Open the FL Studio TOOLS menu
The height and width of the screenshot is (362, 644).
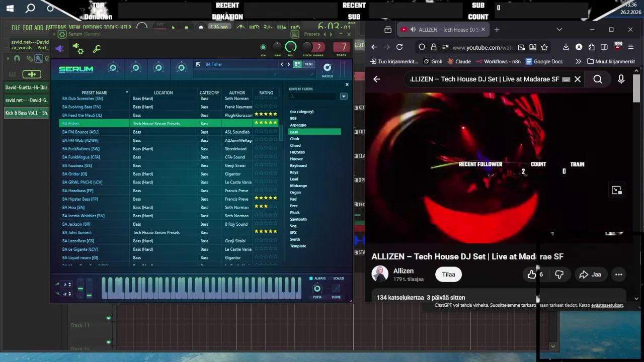coord(111,28)
